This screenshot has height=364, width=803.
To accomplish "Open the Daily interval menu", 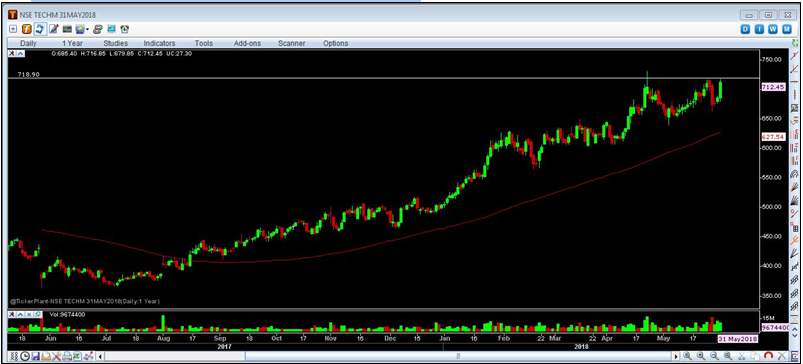I will pos(28,44).
